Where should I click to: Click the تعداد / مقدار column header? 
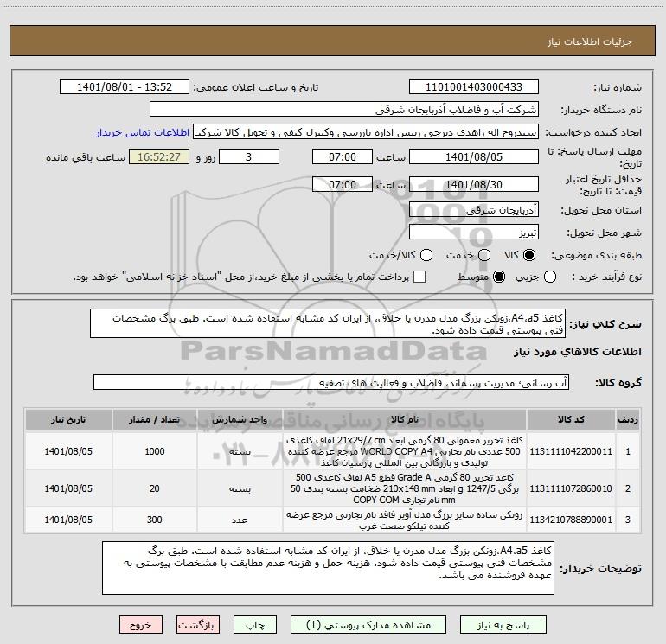pos(155,419)
